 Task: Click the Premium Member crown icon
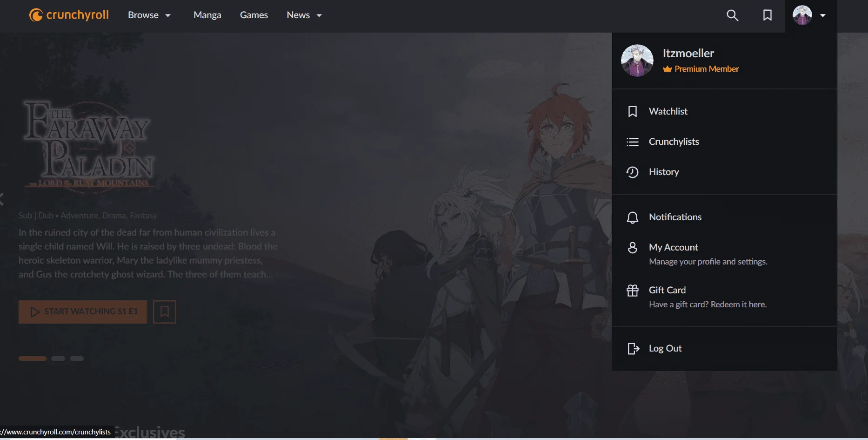tap(668, 69)
